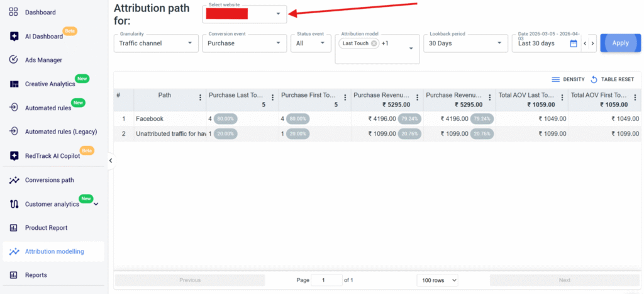Click the Table Reset circular arrow icon
The width and height of the screenshot is (644, 294).
coord(594,79)
